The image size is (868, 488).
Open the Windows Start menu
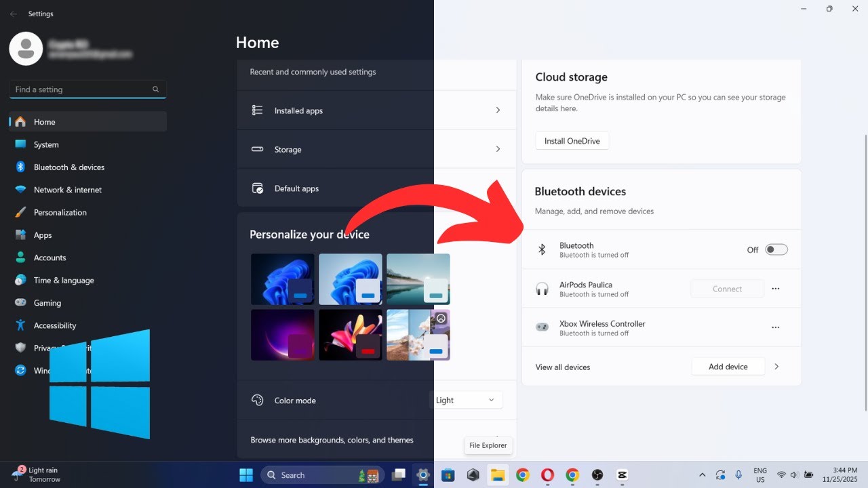click(x=245, y=475)
